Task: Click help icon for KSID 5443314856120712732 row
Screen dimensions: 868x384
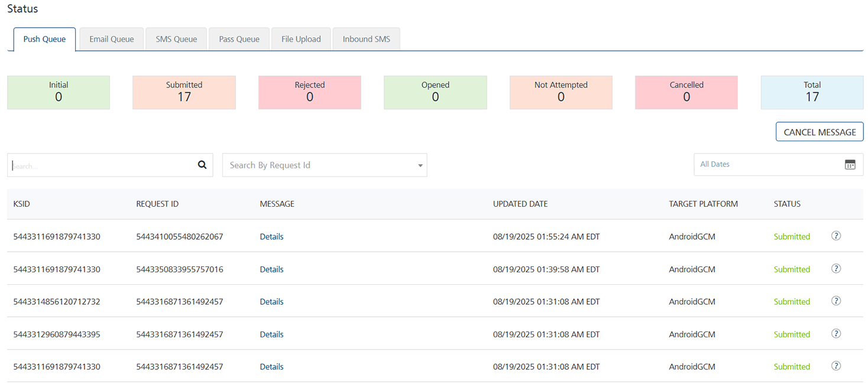Action: pos(836,301)
